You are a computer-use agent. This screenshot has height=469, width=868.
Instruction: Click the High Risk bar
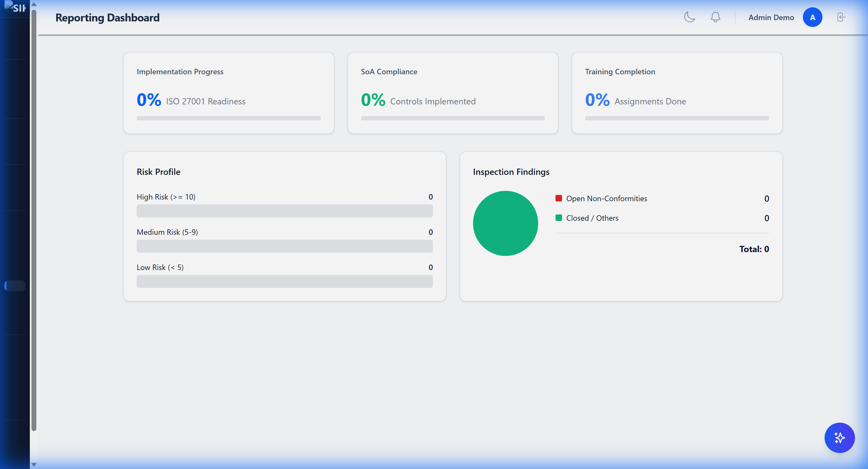[284, 211]
